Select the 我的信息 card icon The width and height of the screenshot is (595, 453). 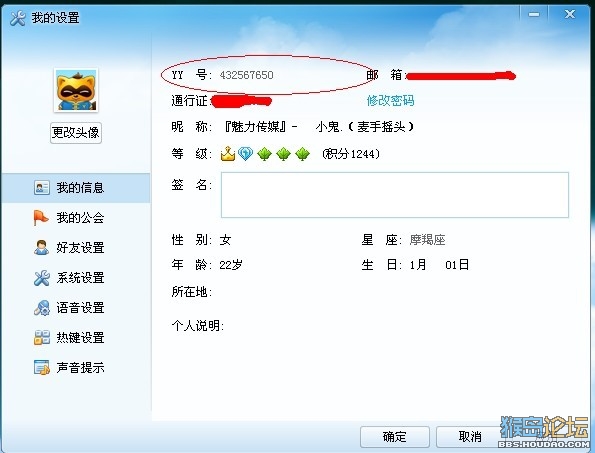point(41,187)
